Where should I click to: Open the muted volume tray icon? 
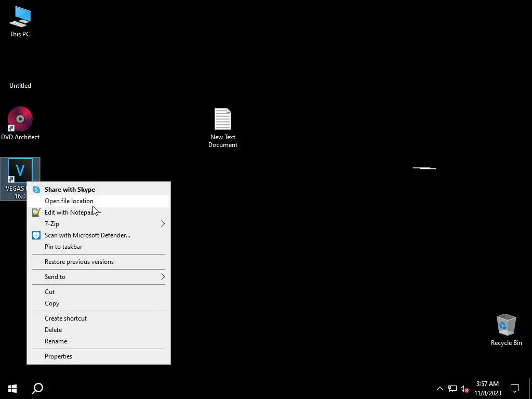coord(465,389)
